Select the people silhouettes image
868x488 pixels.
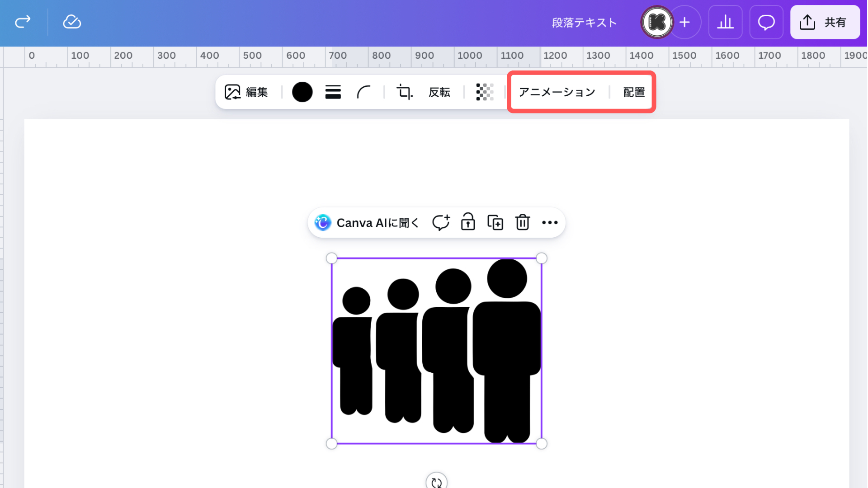(437, 351)
